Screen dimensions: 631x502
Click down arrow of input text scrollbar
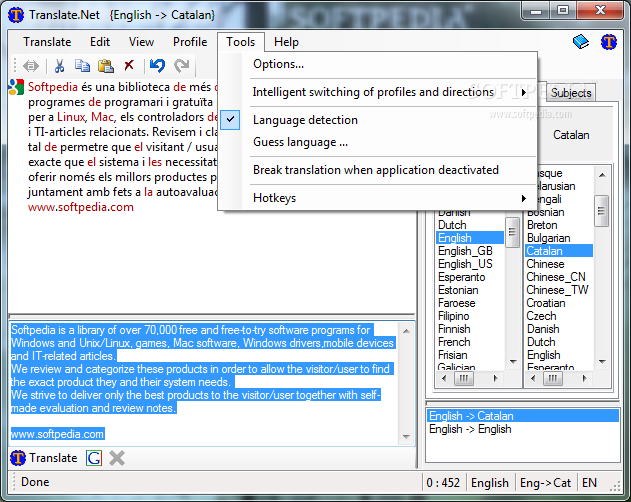pos(406,437)
